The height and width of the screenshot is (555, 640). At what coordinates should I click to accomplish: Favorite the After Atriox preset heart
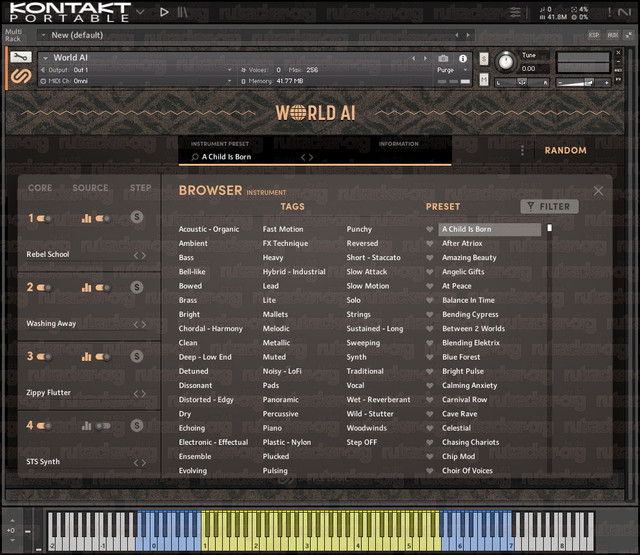tap(429, 244)
